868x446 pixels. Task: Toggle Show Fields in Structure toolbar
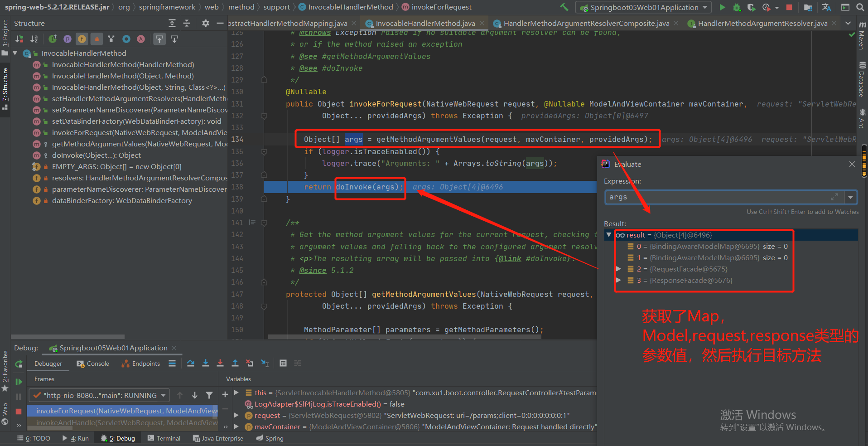(x=82, y=39)
